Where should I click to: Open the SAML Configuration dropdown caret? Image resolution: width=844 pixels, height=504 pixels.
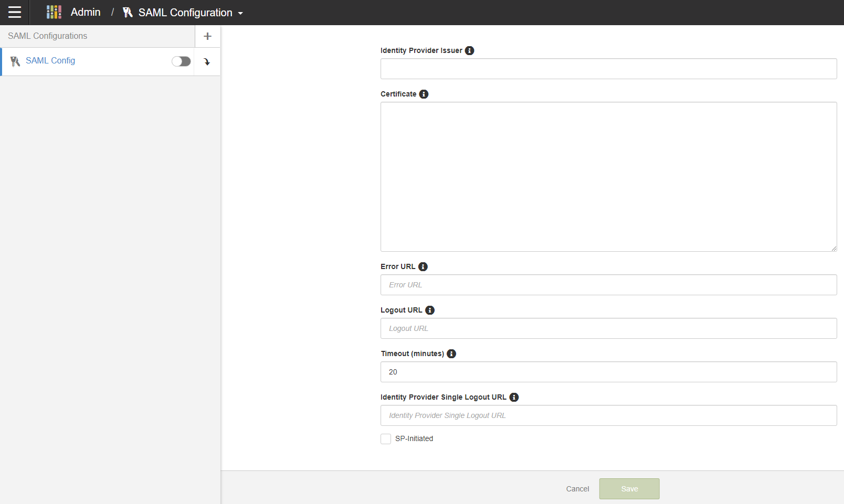(240, 13)
